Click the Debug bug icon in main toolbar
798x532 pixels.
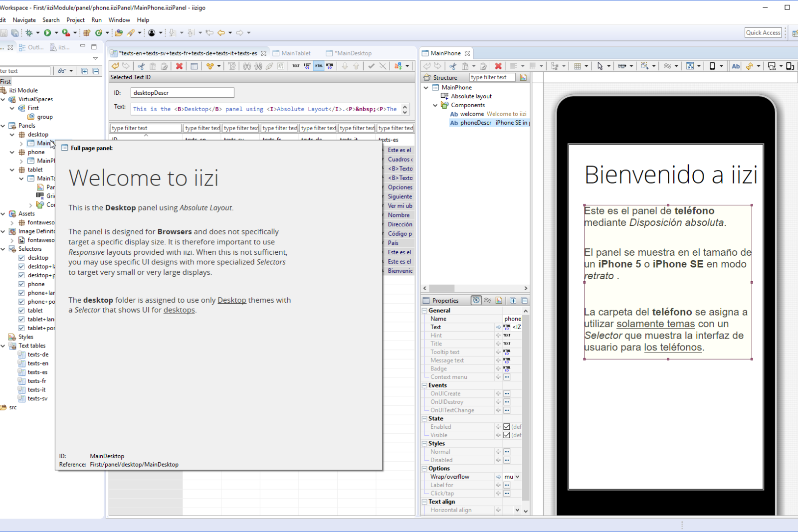point(29,33)
